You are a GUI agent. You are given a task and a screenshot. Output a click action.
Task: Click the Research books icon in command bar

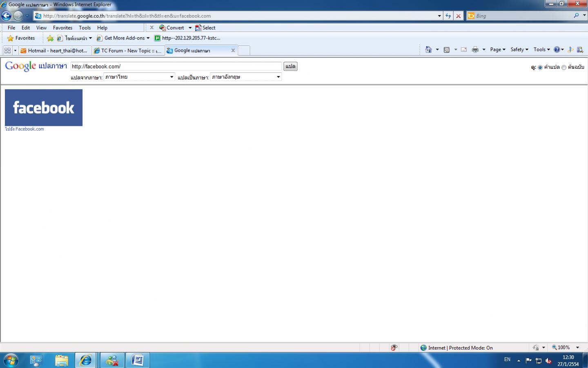580,49
